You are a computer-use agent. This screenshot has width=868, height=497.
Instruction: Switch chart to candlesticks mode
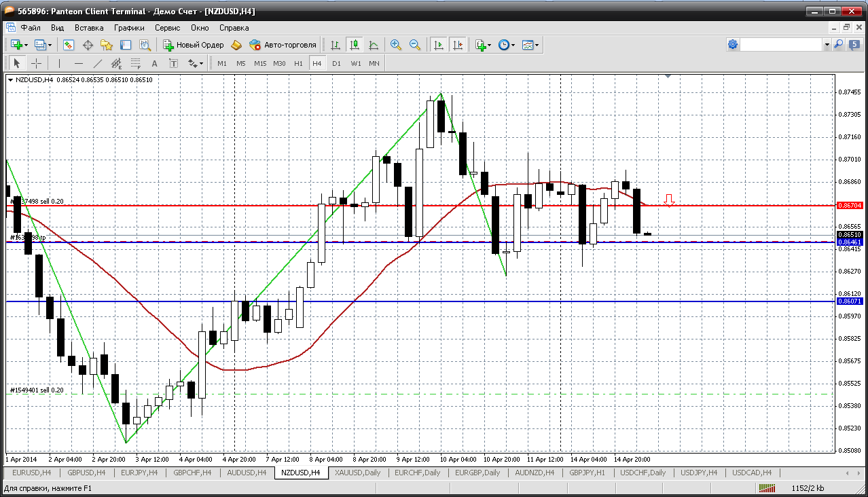(355, 45)
